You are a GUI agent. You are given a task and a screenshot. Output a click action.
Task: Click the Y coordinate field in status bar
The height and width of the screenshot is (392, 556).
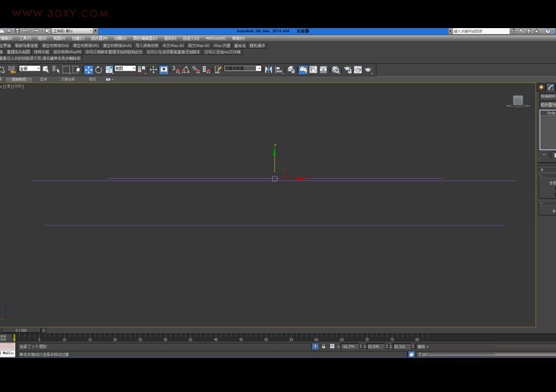[x=376, y=346]
